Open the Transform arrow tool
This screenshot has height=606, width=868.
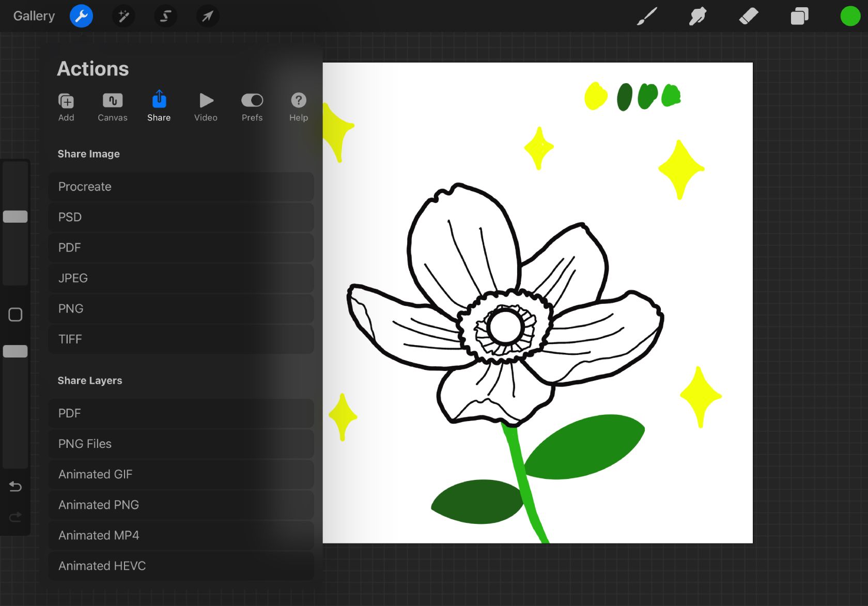[x=207, y=16]
